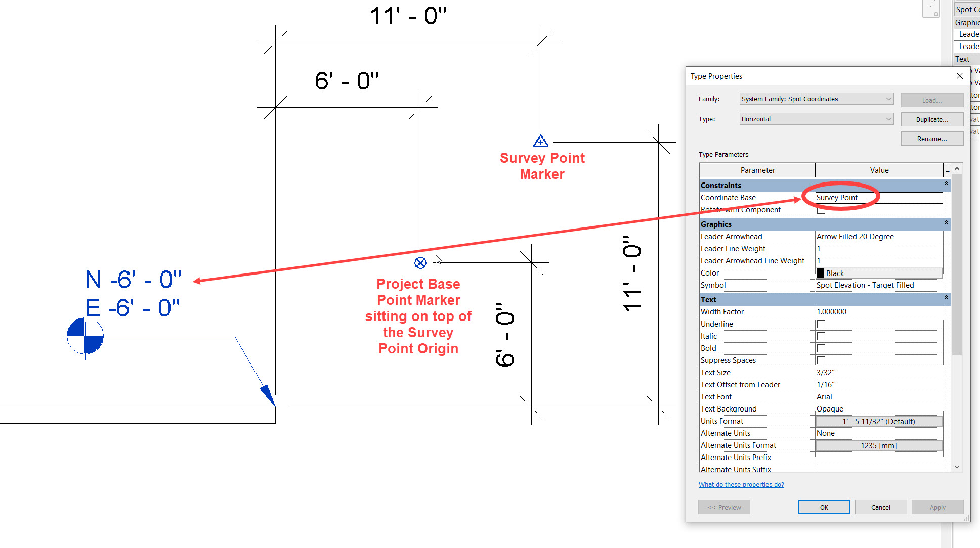The image size is (980, 548).
Task: Collapse the Graphics parameter group
Action: [947, 222]
